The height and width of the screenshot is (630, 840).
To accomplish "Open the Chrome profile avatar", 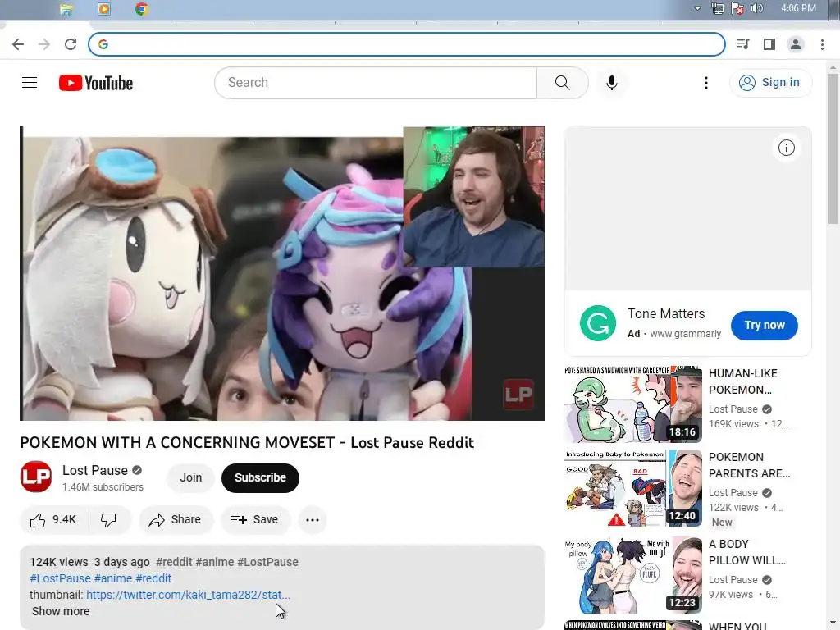I will coord(796,44).
